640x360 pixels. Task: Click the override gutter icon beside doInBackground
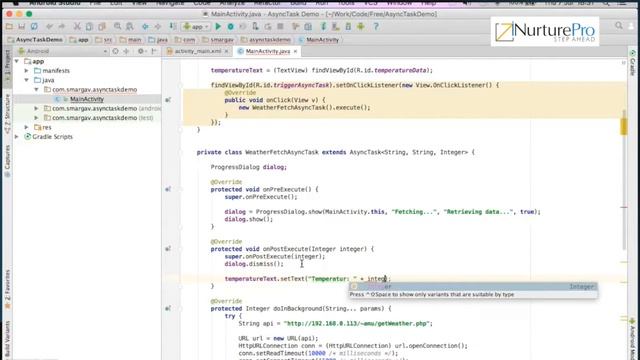[x=168, y=309]
